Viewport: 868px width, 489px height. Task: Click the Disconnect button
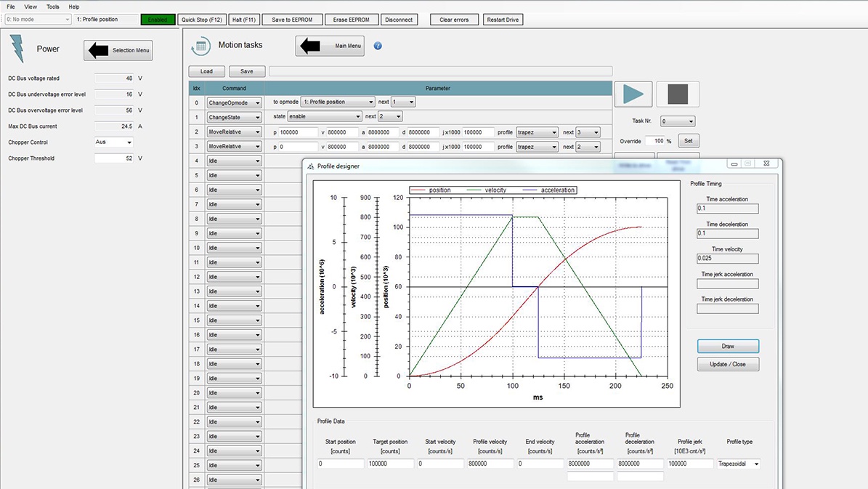399,20
